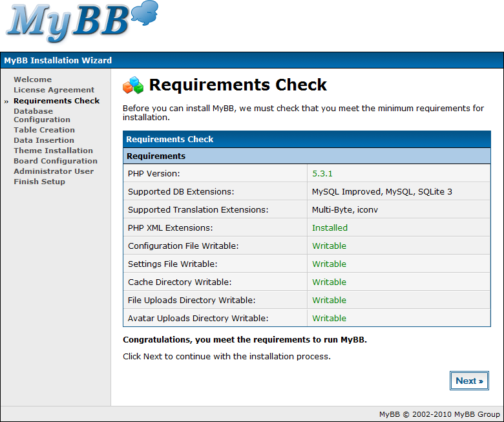Click Supported DB Extensions label
Screen dimensions: 504x422
tap(181, 191)
